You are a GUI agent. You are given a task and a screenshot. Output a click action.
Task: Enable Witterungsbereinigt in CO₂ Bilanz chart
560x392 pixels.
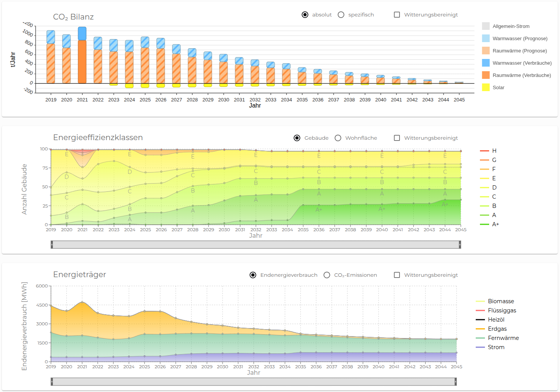(x=397, y=15)
